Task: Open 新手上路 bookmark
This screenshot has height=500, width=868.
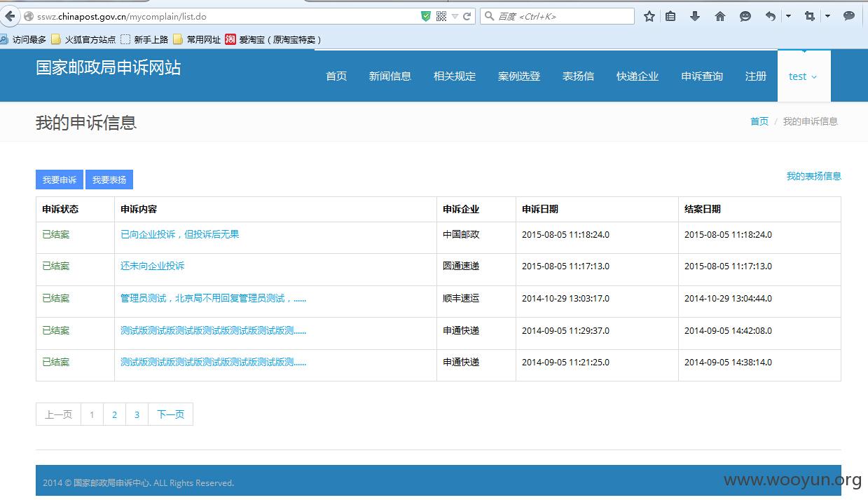Action: click(144, 40)
